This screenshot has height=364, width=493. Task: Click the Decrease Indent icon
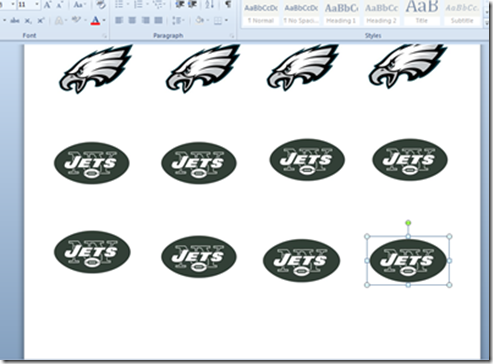tap(180, 4)
